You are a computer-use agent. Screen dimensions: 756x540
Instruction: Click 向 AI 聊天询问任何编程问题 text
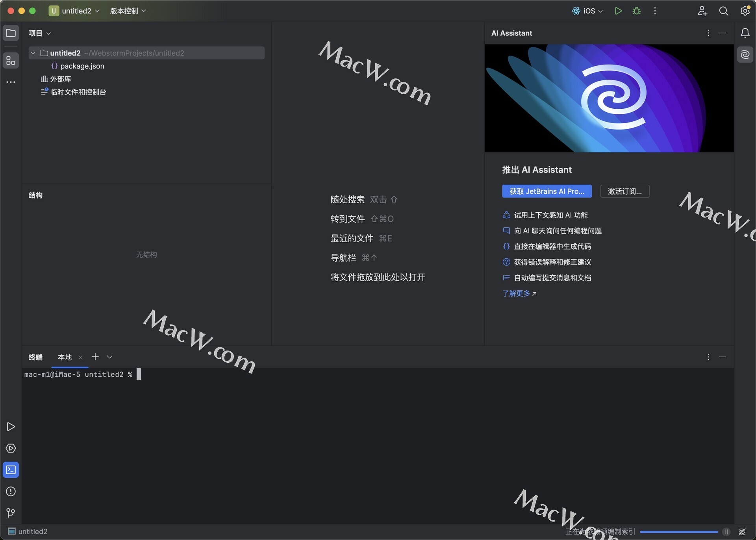click(x=558, y=231)
